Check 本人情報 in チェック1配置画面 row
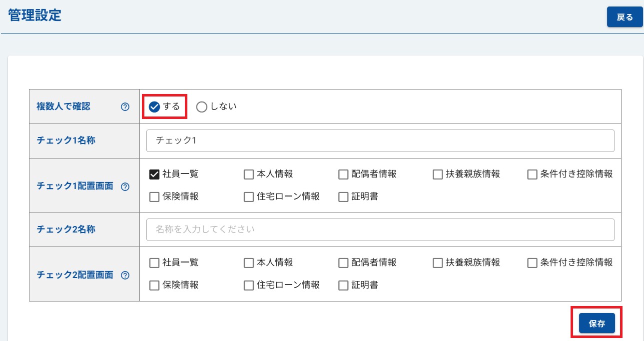This screenshot has width=644, height=341. tap(249, 174)
